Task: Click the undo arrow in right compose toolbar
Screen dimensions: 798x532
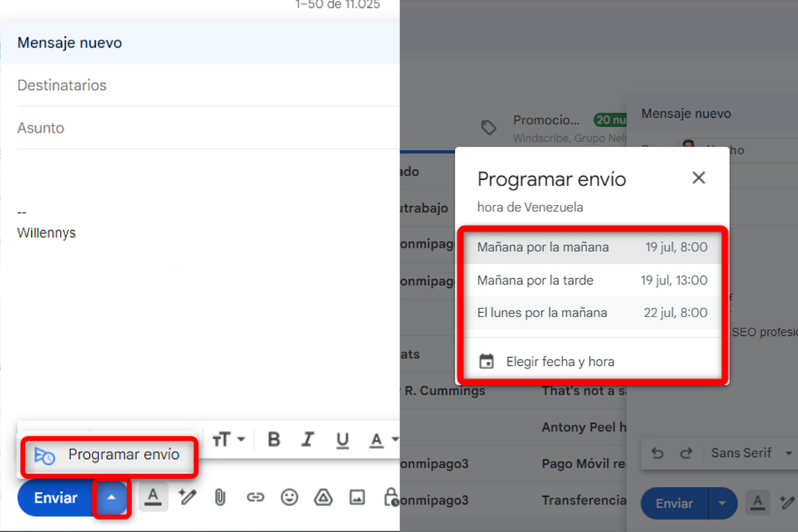Action: point(658,454)
